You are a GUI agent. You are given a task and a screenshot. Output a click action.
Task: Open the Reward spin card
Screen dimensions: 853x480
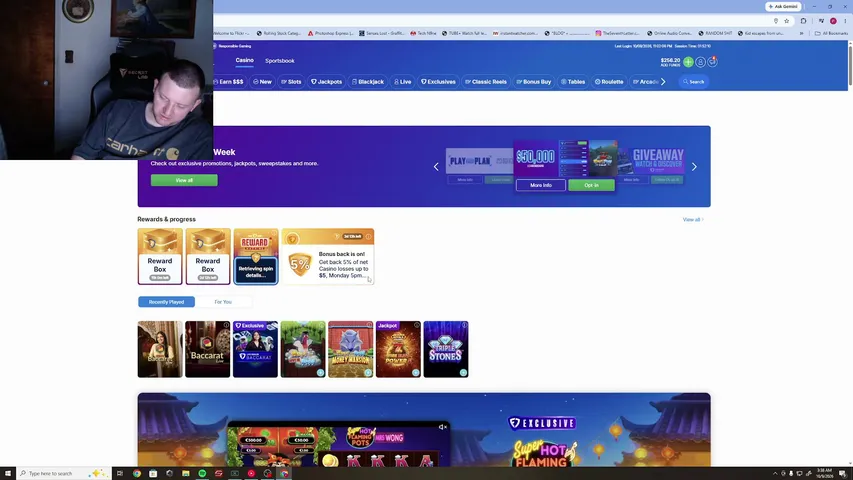point(256,256)
